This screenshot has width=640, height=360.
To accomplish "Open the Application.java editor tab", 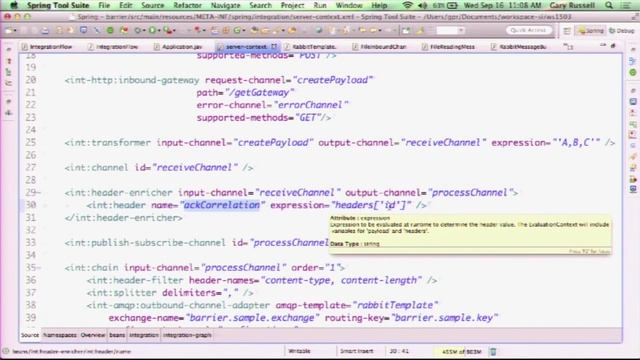I will (178, 47).
